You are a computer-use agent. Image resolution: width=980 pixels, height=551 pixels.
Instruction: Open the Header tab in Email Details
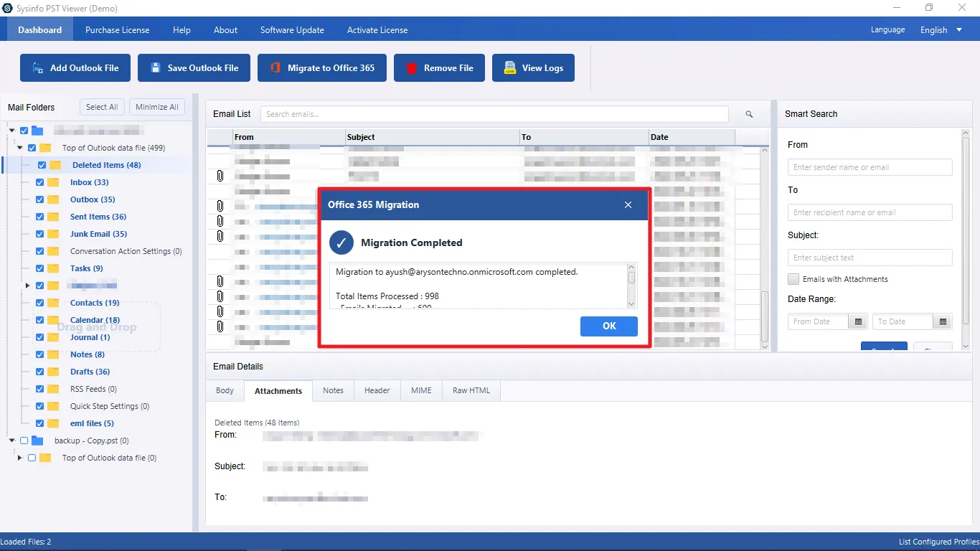[377, 391]
